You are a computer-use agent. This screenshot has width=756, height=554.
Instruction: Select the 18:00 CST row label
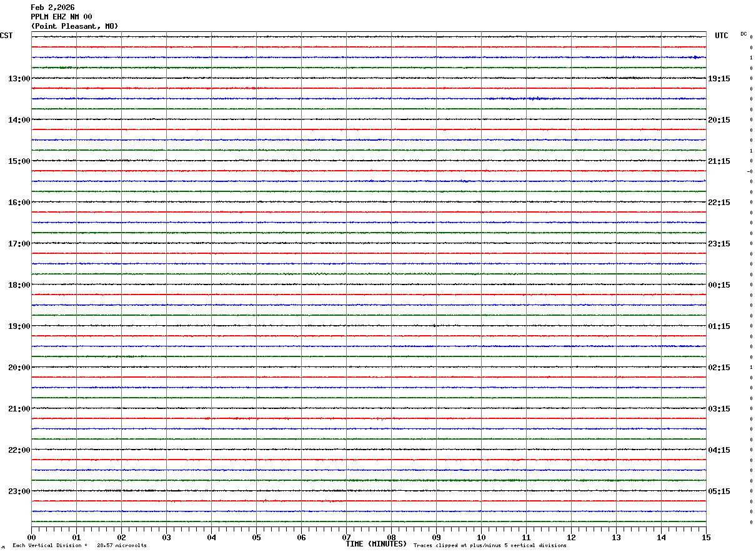[x=19, y=285]
